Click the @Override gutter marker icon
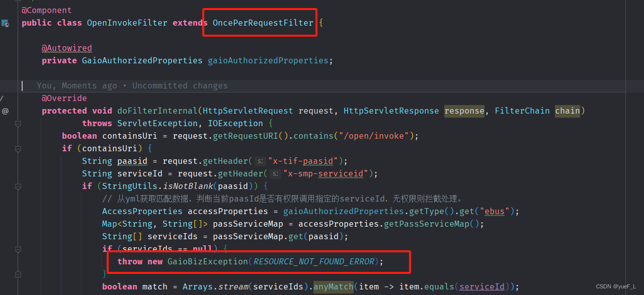 click(5, 111)
